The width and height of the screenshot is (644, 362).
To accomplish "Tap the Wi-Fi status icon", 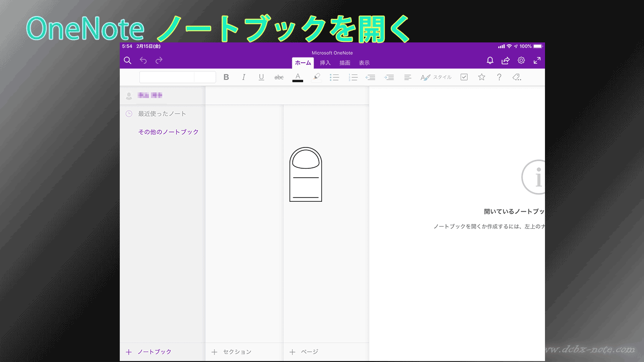I will (509, 46).
